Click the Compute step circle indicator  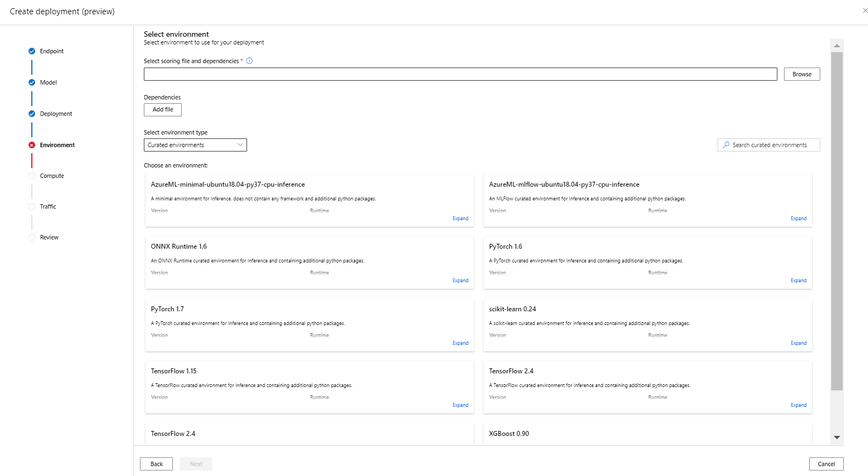[x=32, y=176]
